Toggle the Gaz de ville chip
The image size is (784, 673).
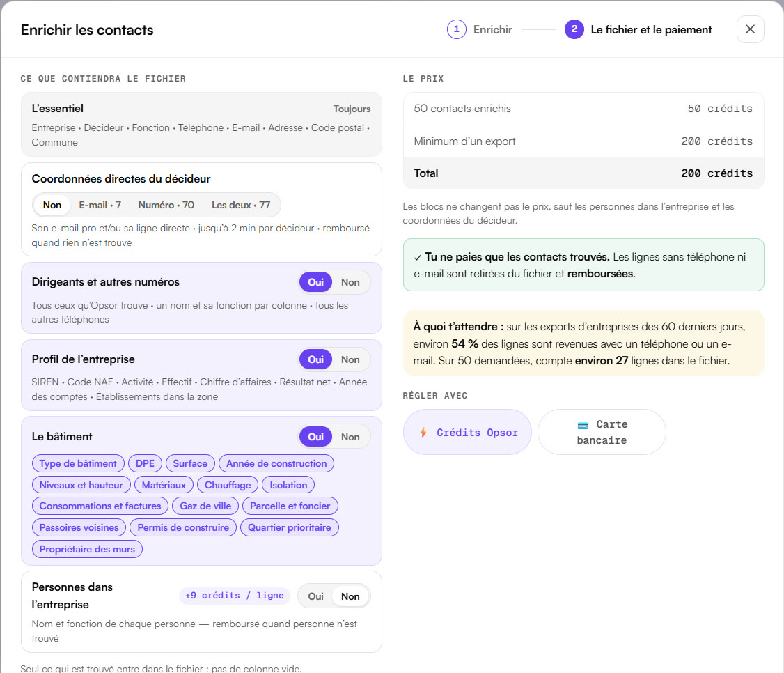point(205,506)
